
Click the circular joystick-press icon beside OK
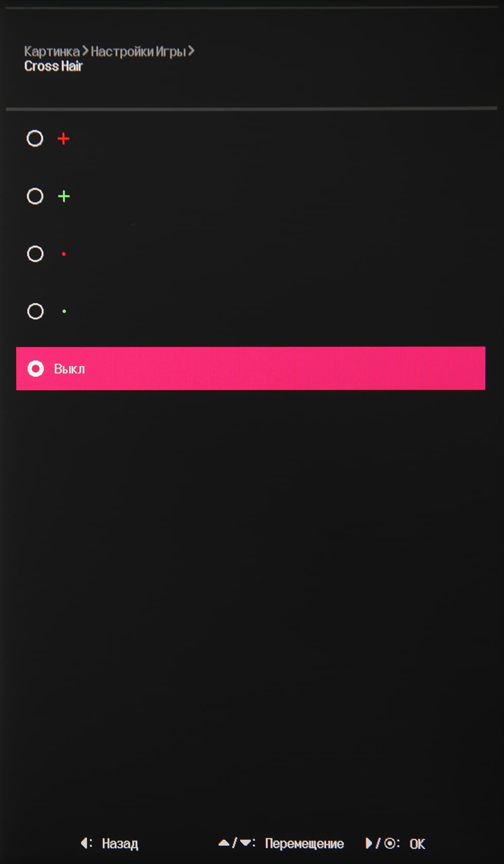click(390, 843)
